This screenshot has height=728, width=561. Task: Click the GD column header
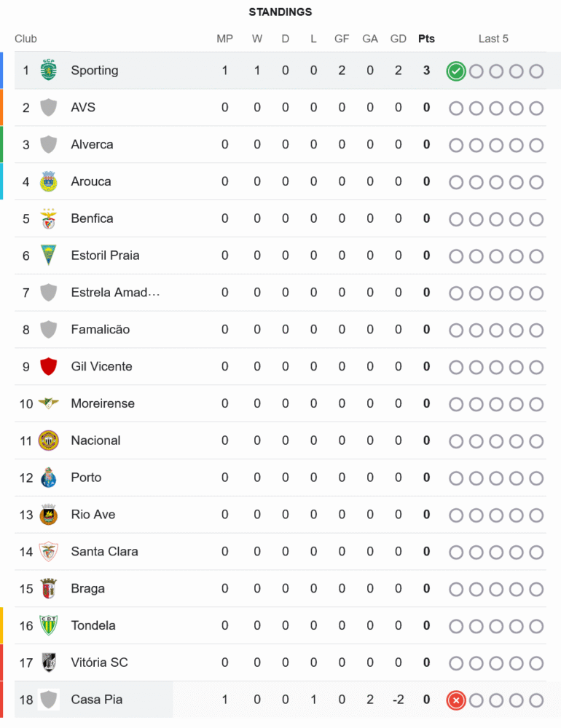(398, 39)
